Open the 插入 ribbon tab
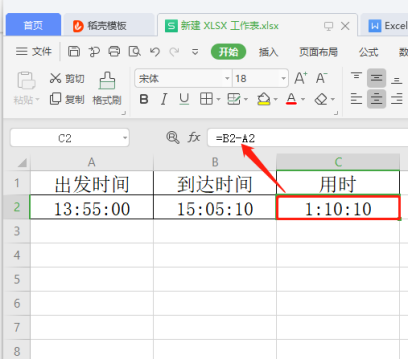Image resolution: width=408 pixels, height=362 pixels. point(268,52)
